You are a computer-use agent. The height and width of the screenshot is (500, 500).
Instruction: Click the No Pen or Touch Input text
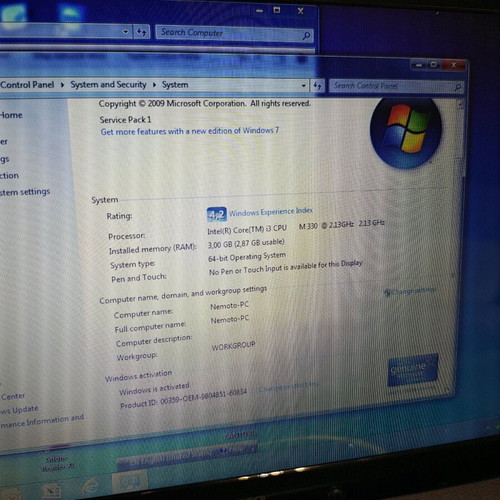pyautogui.click(x=286, y=268)
